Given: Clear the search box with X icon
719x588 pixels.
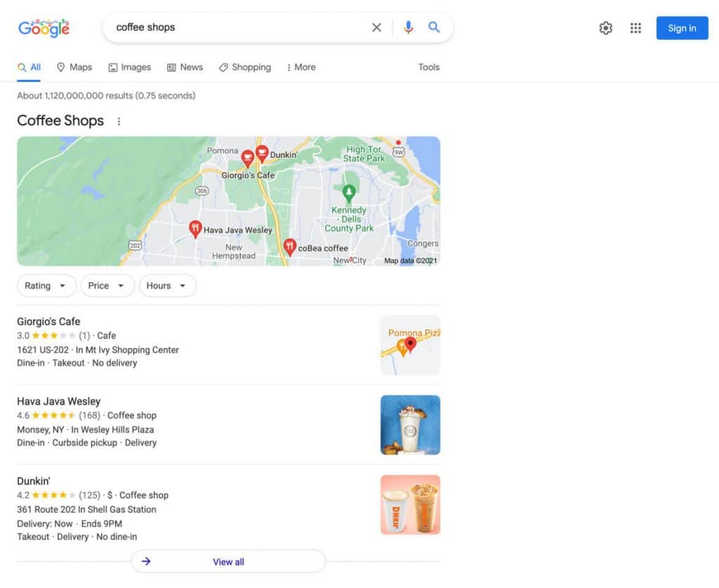Looking at the screenshot, I should pyautogui.click(x=376, y=27).
